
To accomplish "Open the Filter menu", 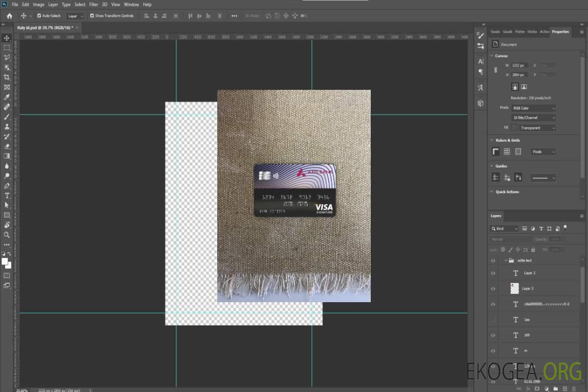I will (x=94, y=4).
